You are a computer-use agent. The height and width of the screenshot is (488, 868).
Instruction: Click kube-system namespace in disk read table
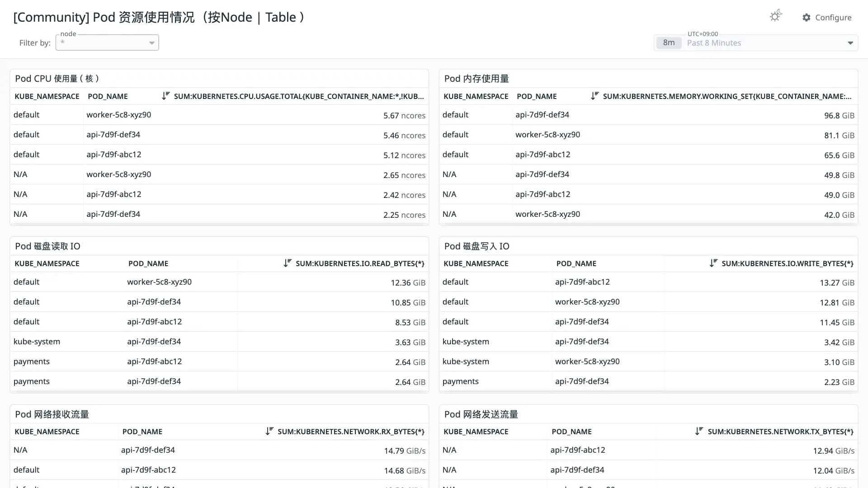pos(37,342)
